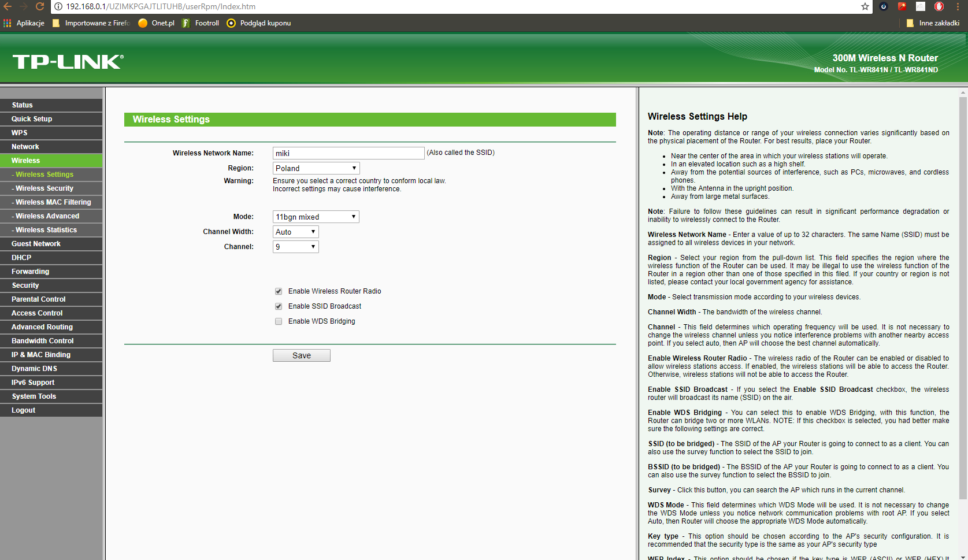This screenshot has height=560, width=968.
Task: Click the browser back arrow
Action: pyautogui.click(x=8, y=6)
